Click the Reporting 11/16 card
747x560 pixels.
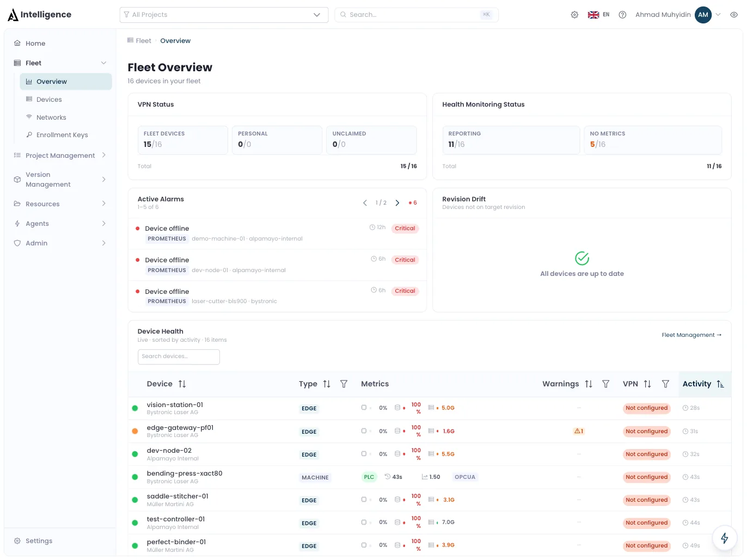click(511, 140)
